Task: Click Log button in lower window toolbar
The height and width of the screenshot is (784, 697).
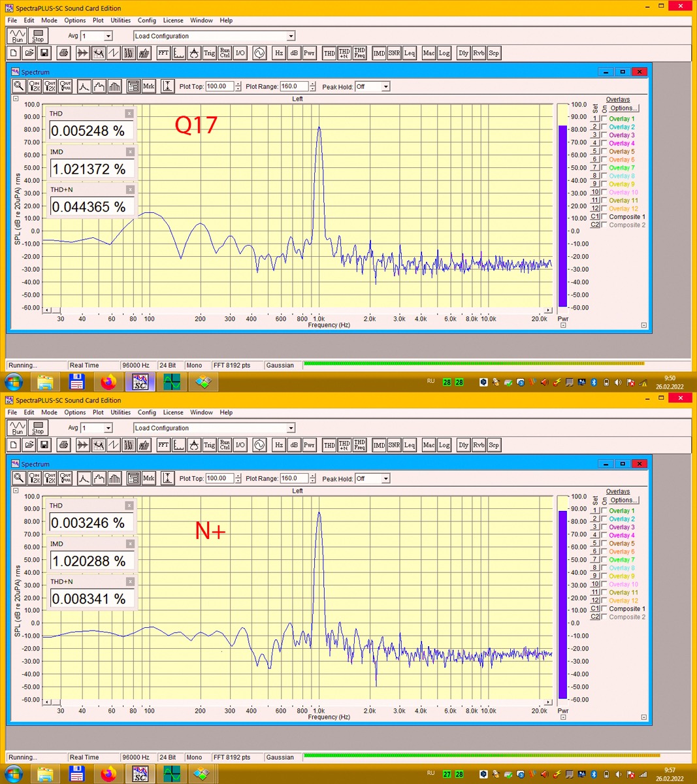Action: (x=444, y=445)
